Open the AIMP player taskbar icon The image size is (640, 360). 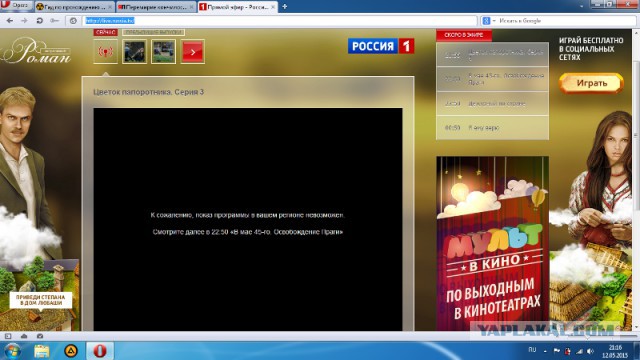point(71,351)
